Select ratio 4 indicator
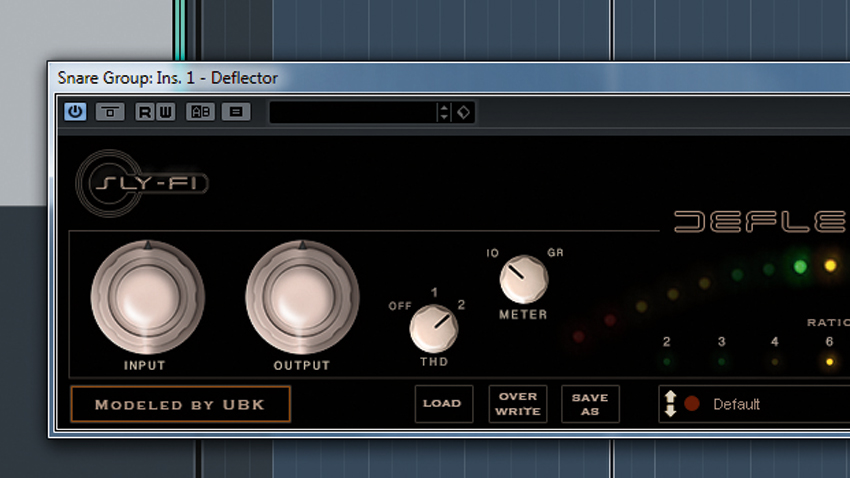850x478 pixels. click(x=775, y=361)
